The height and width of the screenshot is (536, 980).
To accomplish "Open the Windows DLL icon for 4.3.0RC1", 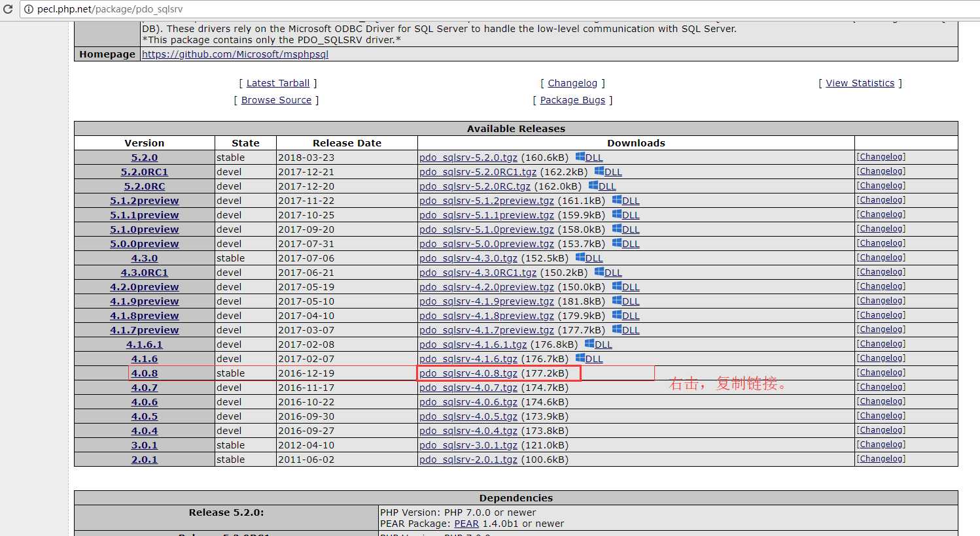I will click(599, 272).
